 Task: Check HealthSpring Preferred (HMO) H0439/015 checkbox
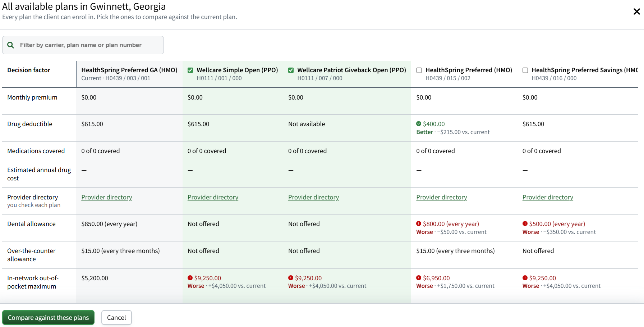419,70
